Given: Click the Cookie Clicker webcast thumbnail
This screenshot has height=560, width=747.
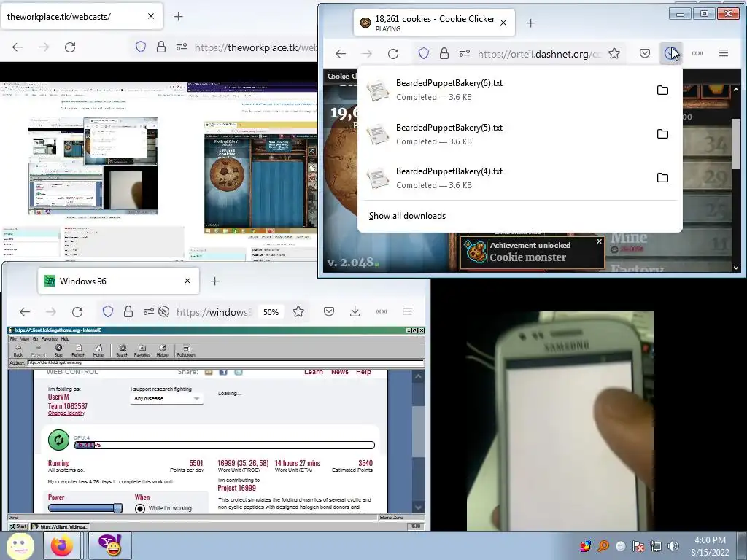Looking at the screenshot, I should coord(260,178).
